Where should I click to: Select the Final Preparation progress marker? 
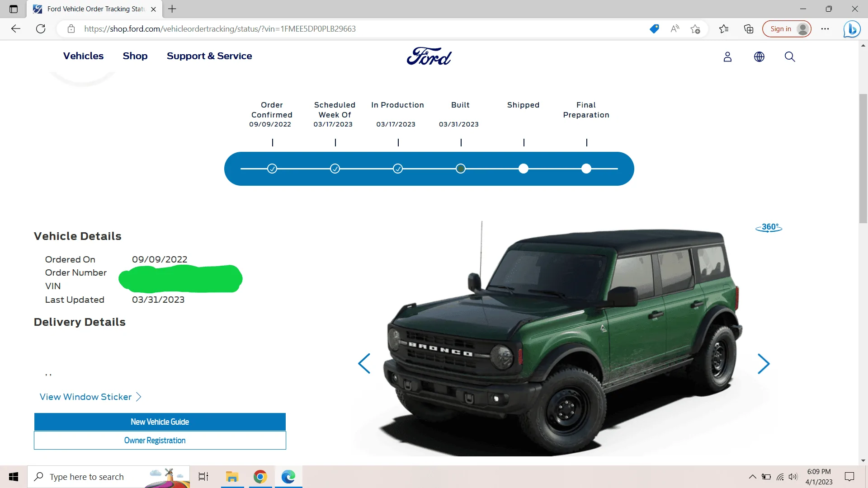pyautogui.click(x=586, y=169)
